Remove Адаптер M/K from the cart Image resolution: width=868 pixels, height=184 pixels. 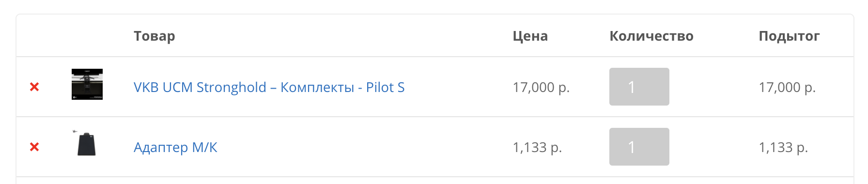(34, 147)
